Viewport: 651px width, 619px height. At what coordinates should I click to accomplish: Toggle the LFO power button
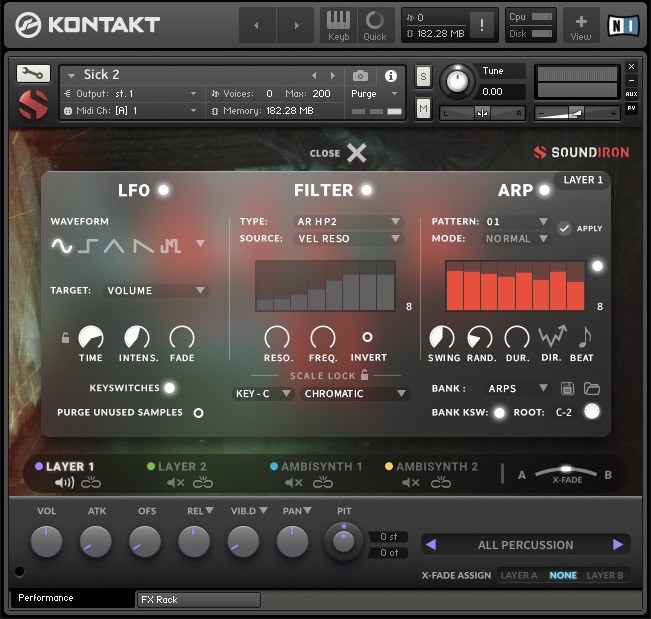[163, 190]
